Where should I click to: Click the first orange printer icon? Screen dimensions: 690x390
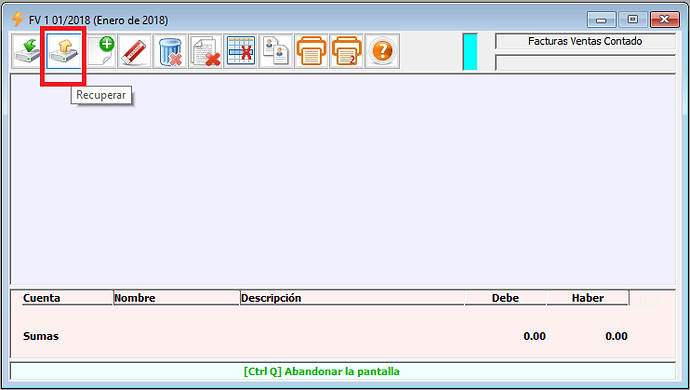[312, 51]
